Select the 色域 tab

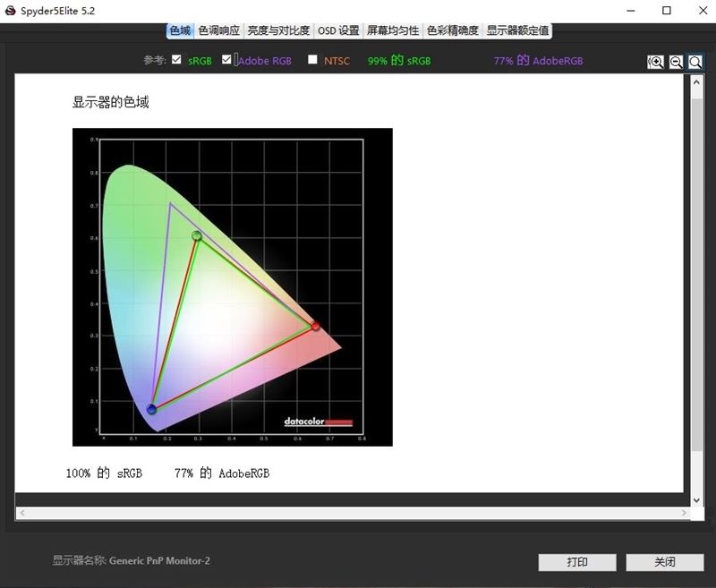pos(180,30)
